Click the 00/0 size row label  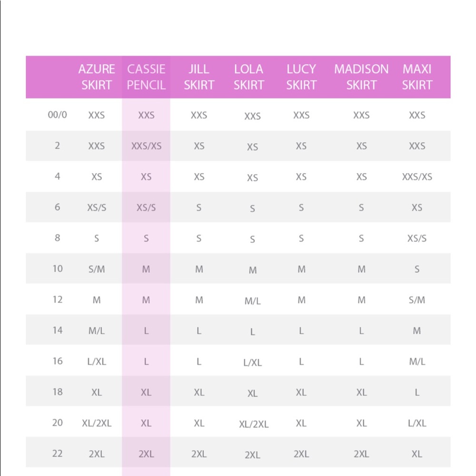tap(58, 115)
